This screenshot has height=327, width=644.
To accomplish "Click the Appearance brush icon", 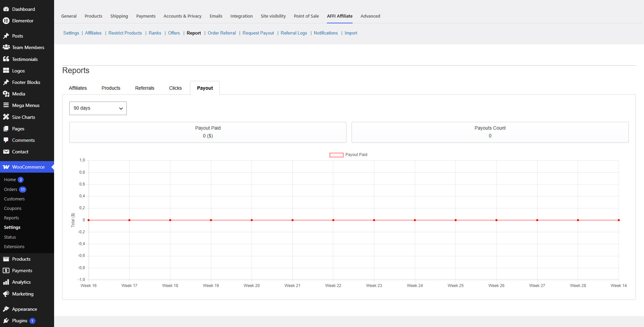I will [x=6, y=309].
